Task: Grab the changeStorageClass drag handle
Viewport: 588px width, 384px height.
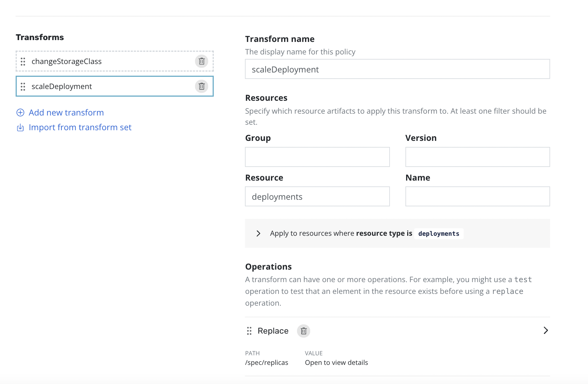Action: pyautogui.click(x=23, y=61)
